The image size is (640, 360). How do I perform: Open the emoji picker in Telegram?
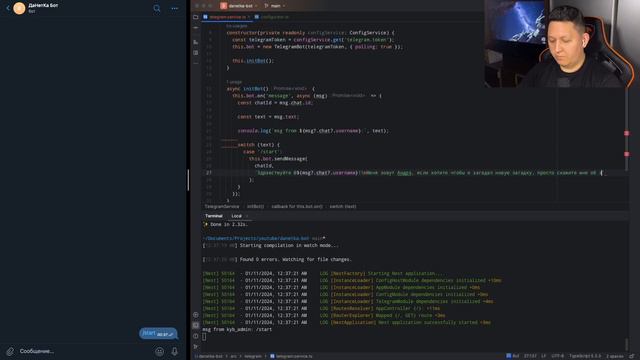tap(160, 351)
